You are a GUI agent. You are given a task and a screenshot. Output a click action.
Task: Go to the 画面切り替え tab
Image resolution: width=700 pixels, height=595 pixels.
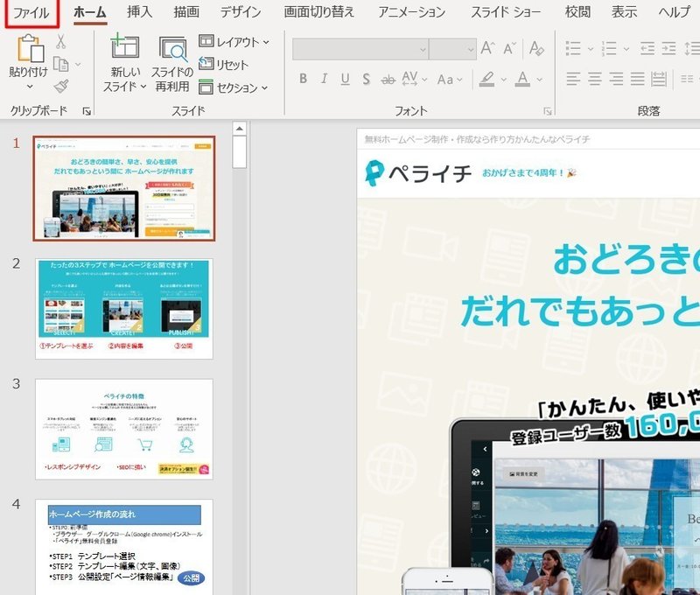pos(318,11)
